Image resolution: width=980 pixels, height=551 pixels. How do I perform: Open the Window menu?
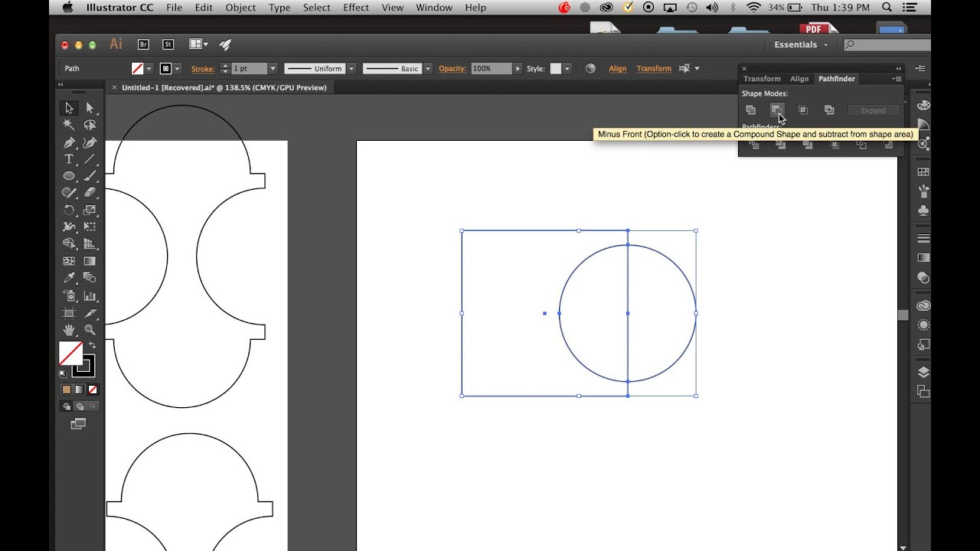tap(434, 8)
